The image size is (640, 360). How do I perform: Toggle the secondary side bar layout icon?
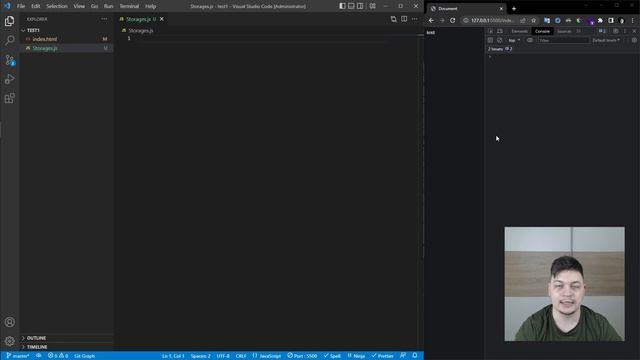coord(360,6)
